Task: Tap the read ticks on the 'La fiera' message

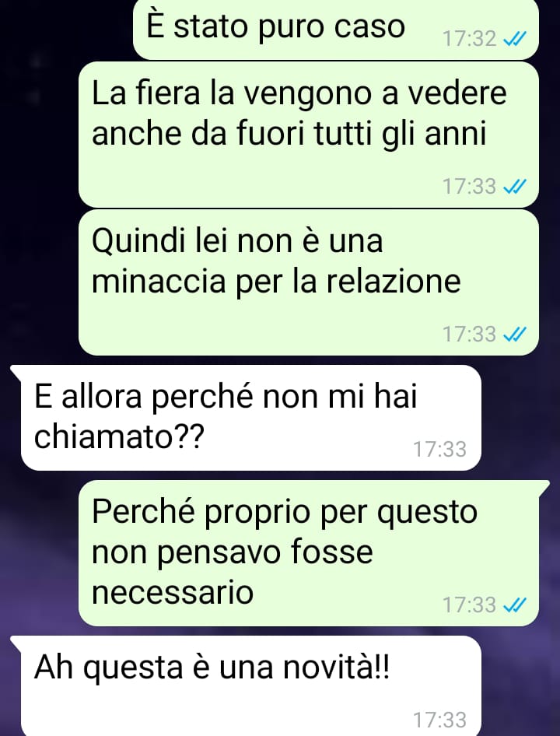Action: (x=514, y=187)
